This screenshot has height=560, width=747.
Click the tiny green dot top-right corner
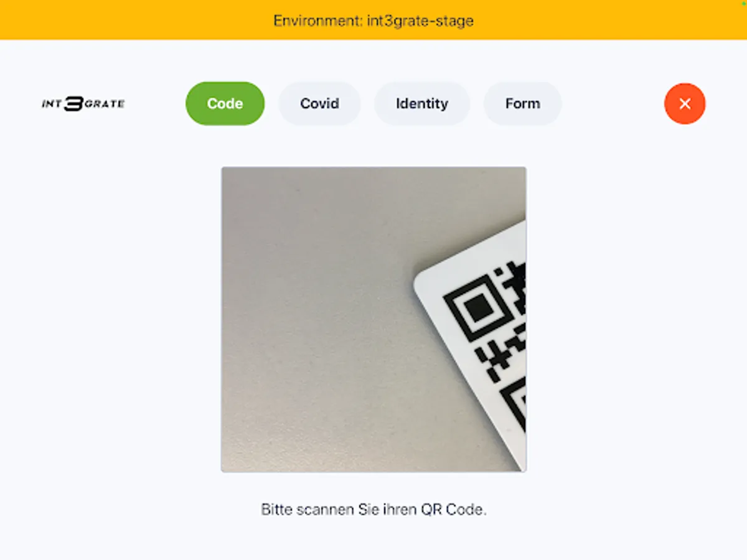745,2
